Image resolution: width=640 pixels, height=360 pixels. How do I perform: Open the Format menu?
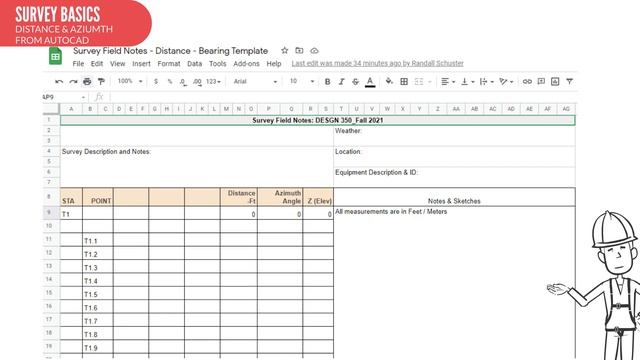[x=169, y=64]
